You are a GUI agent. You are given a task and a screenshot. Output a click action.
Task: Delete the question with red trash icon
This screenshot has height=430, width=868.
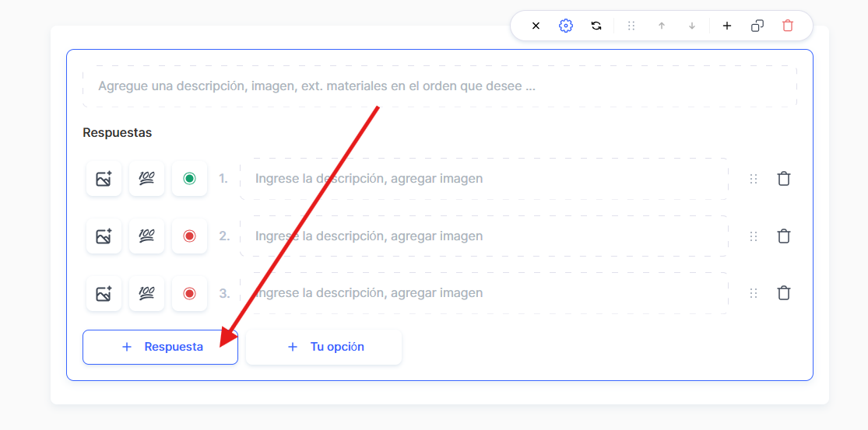(x=788, y=26)
